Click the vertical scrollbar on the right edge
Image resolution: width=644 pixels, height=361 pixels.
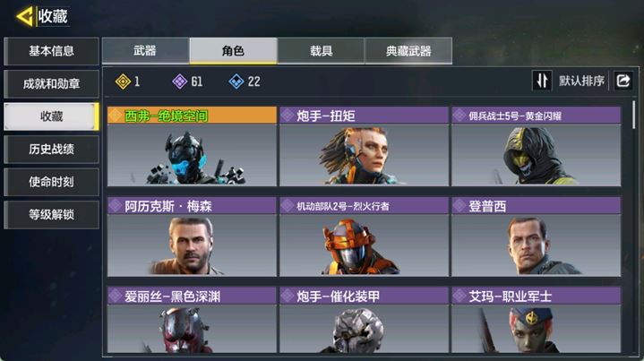click(634, 115)
